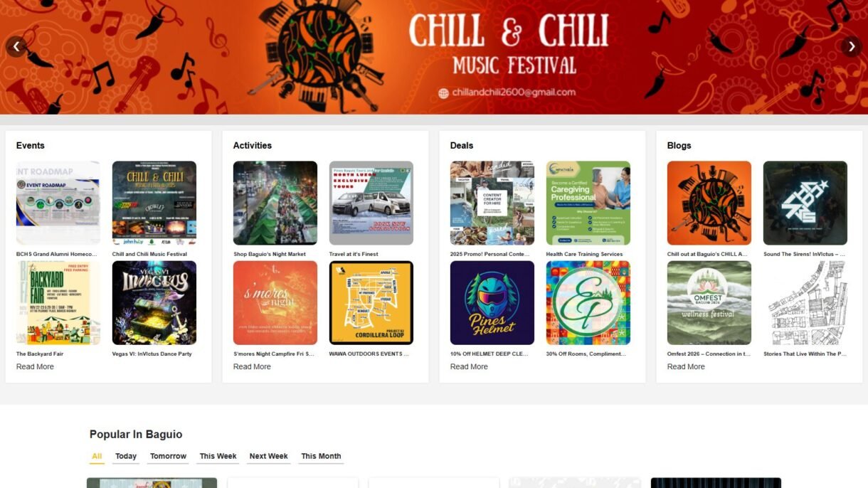Open S'mores Night Campfire activity image

coord(275,303)
